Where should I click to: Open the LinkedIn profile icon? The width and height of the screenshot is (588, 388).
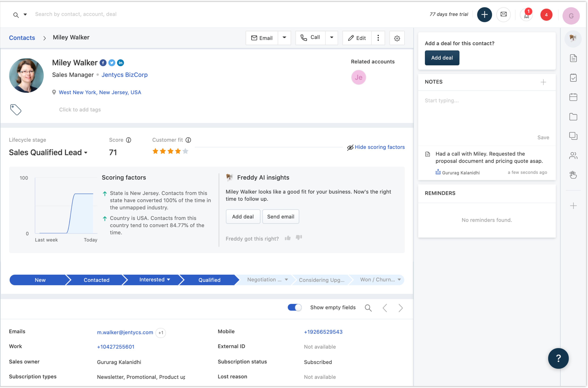[120, 63]
